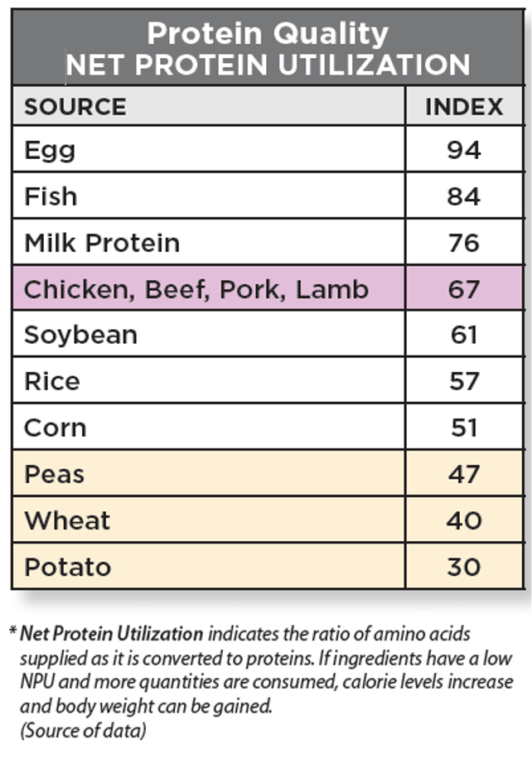Click the INDEX column header

[x=464, y=107]
